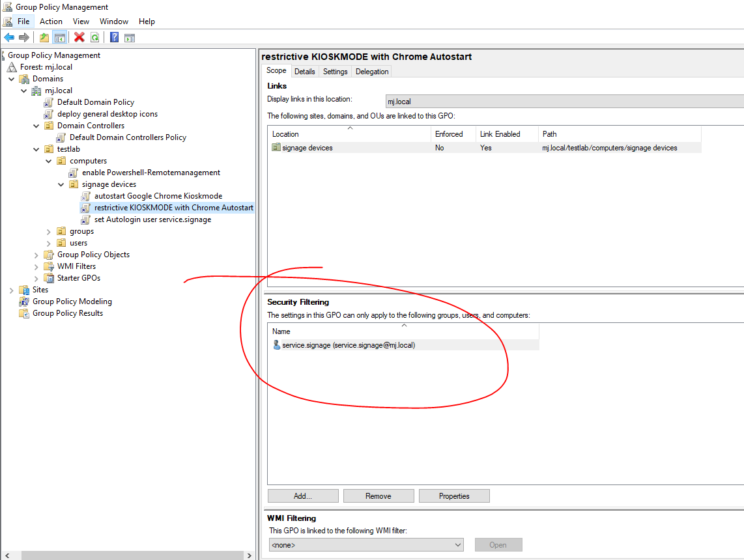Collapse the signage devices OU node
Viewport: 744px width, 560px height.
click(61, 184)
